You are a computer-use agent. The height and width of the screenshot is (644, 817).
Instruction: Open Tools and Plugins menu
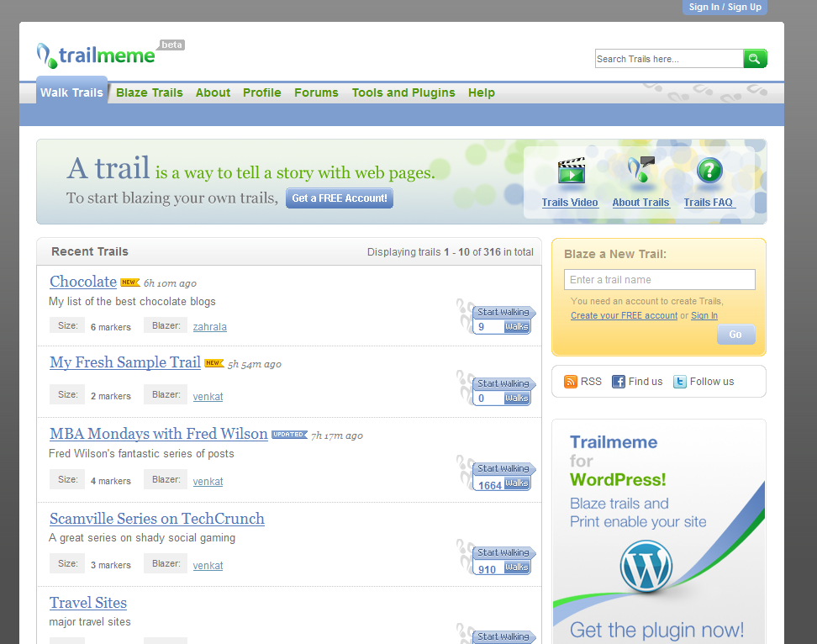403,92
